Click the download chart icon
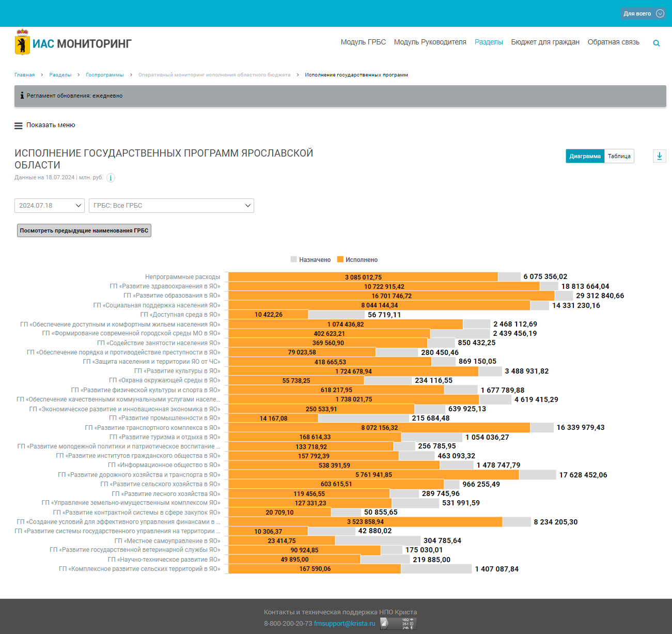The height and width of the screenshot is (634, 672). [660, 156]
